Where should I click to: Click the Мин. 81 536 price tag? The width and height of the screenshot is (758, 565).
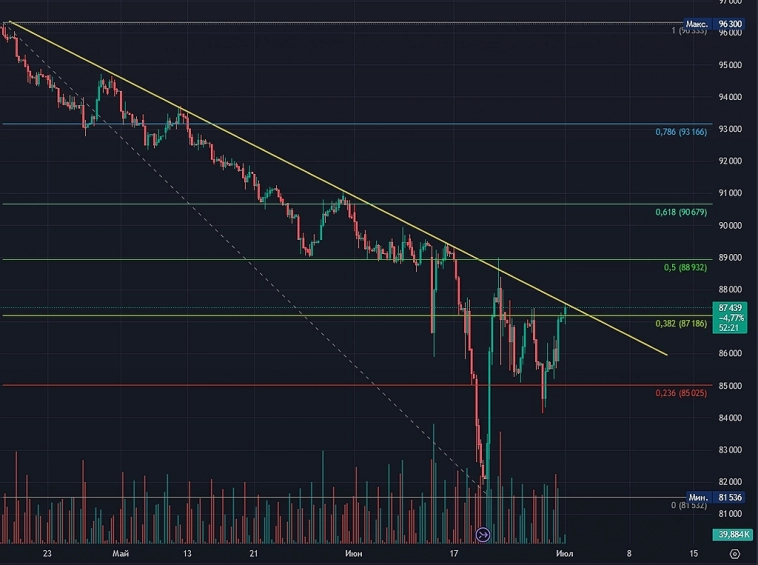tap(714, 497)
